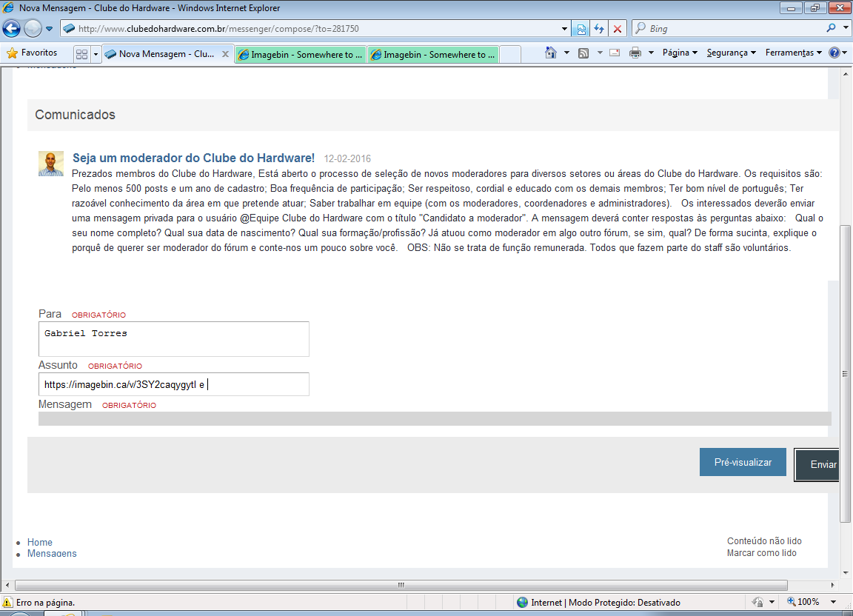Open the Página menu
The width and height of the screenshot is (853, 616).
(x=680, y=53)
